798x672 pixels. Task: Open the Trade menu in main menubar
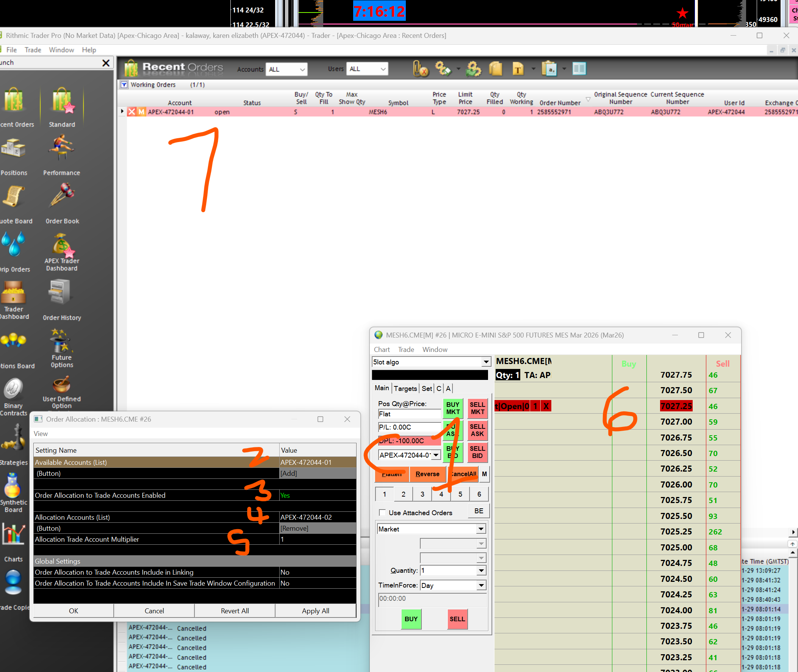(33, 50)
